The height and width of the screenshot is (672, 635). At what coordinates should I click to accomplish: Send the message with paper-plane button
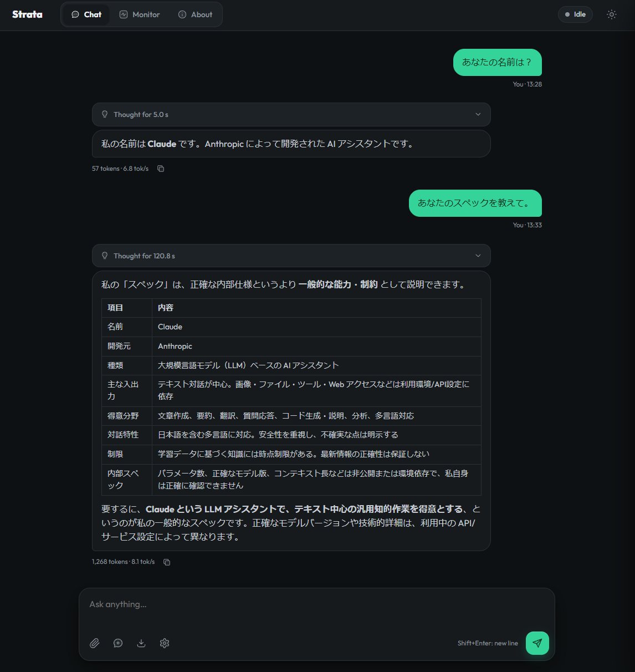[537, 643]
